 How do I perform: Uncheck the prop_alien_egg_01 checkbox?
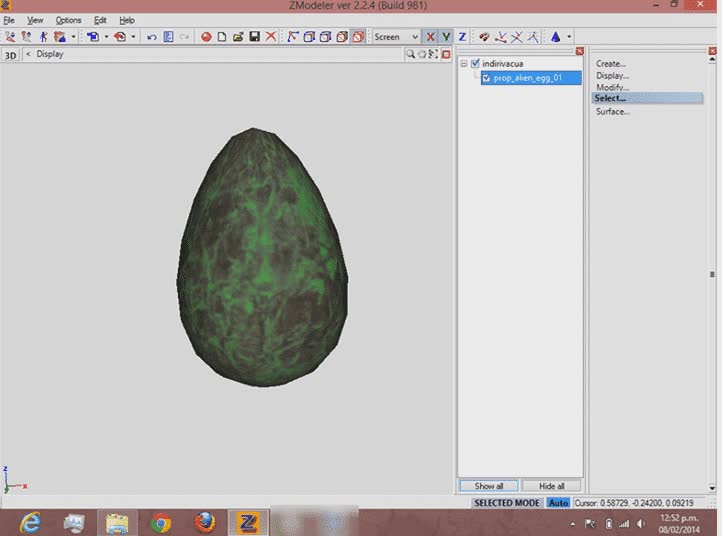point(487,77)
